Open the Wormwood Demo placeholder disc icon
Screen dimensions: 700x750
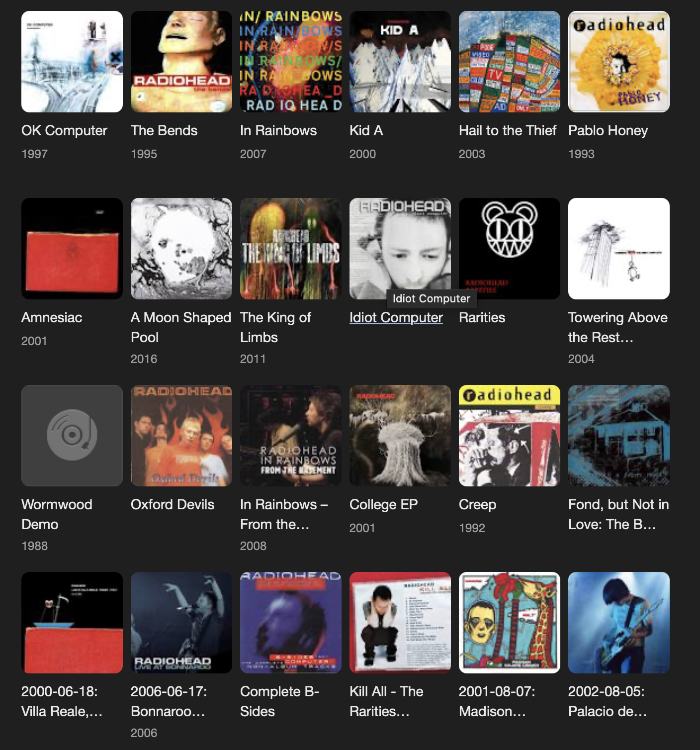pos(72,436)
